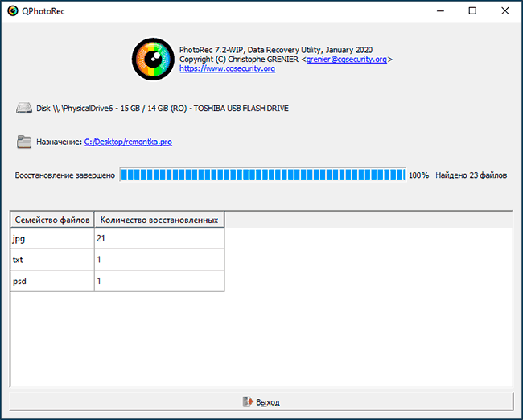Open the C:/Desktop/remontka.pro destination link
523x420 pixels.
tap(128, 142)
